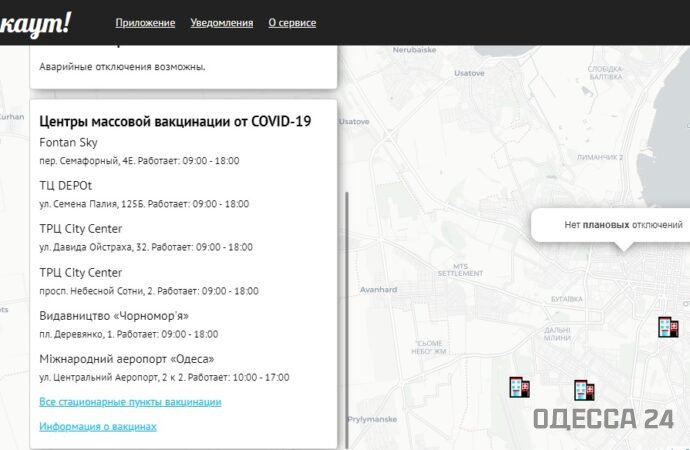This screenshot has height=450, width=690.
Task: Select ТРЦ City Center on Давида Ойстраха
Action: (81, 229)
